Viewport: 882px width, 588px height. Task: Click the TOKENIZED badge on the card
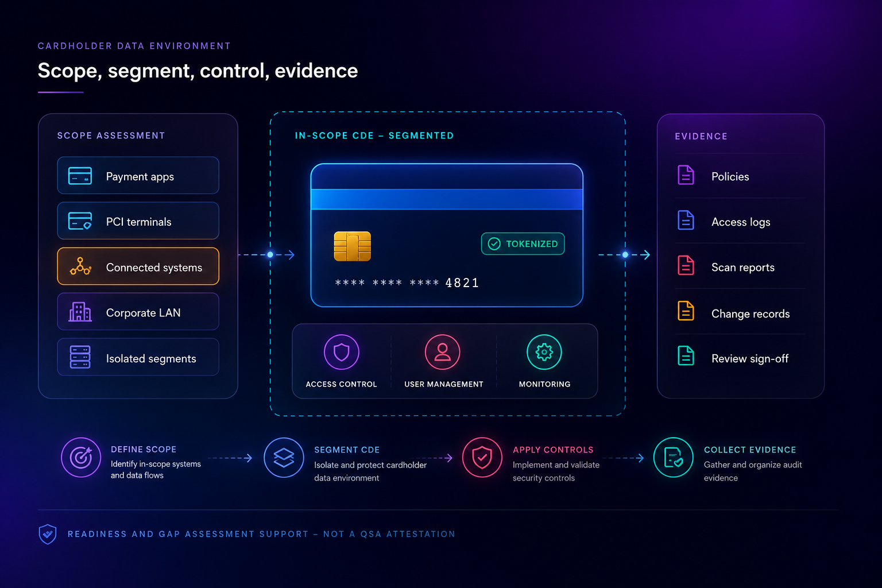click(x=523, y=243)
